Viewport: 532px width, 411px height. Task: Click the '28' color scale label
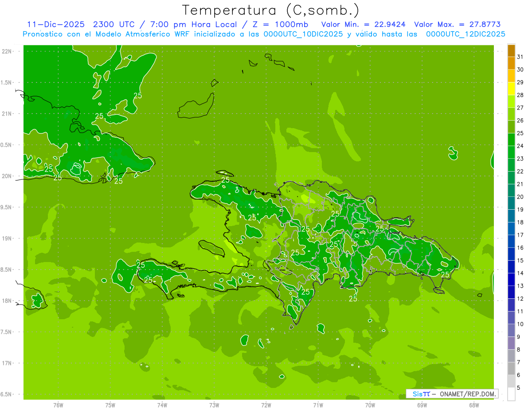pyautogui.click(x=520, y=95)
